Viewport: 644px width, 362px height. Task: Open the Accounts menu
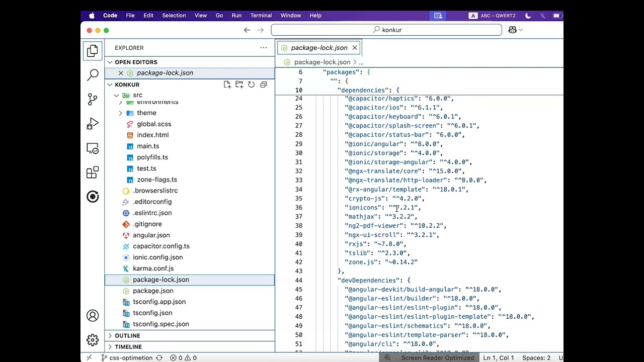[93, 316]
